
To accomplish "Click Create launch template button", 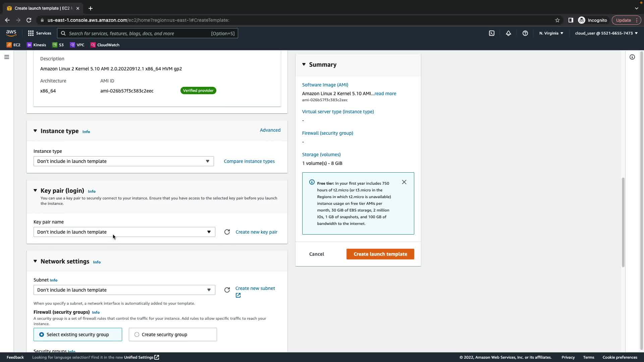I will tap(380, 254).
